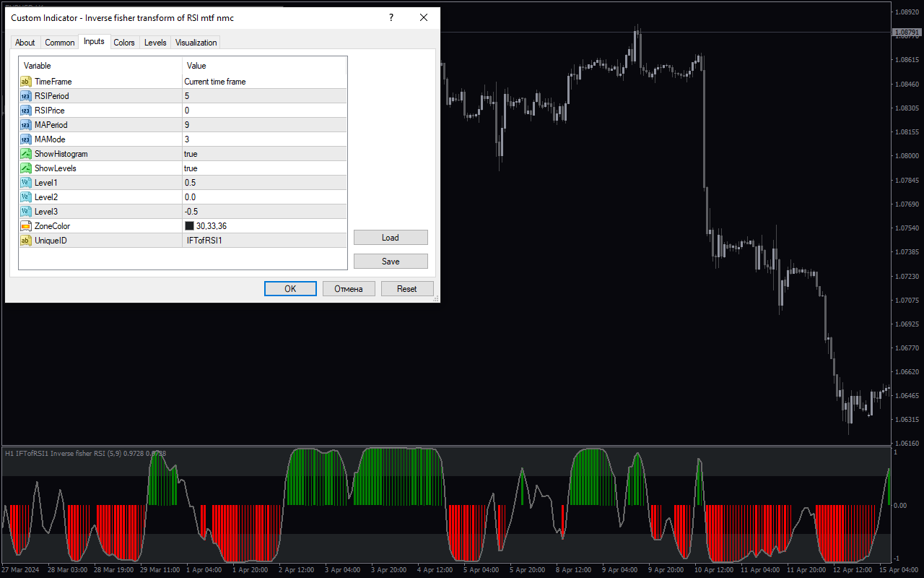The height and width of the screenshot is (578, 924).
Task: Click the MAMode integer type icon
Action: [x=26, y=139]
